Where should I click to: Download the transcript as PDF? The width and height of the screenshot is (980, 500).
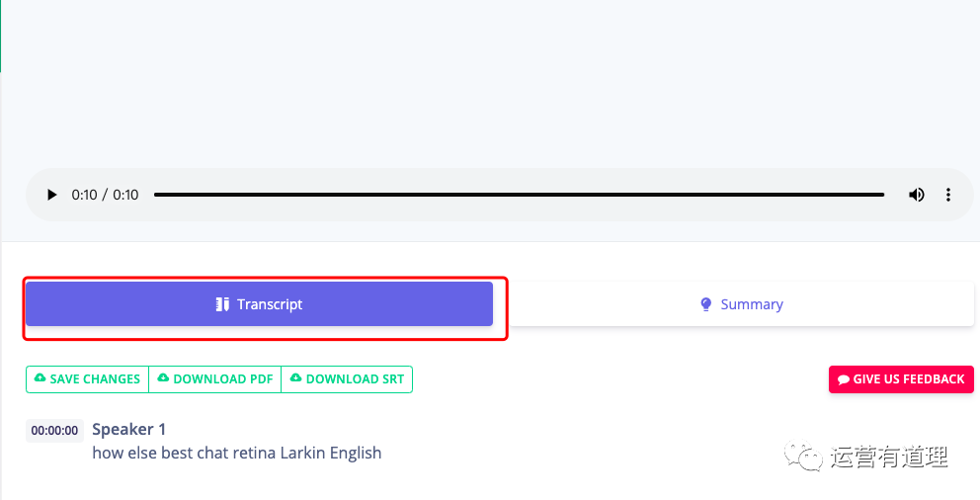215,379
